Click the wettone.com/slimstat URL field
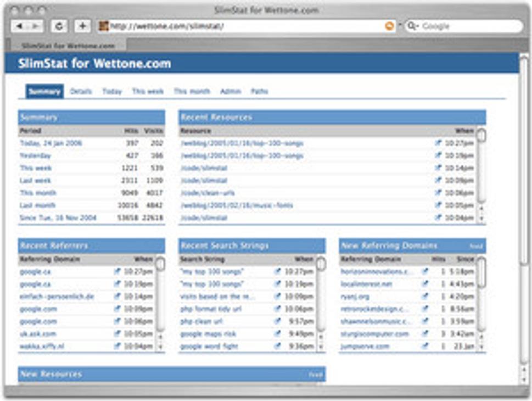This screenshot has height=401, width=532. tap(246, 26)
